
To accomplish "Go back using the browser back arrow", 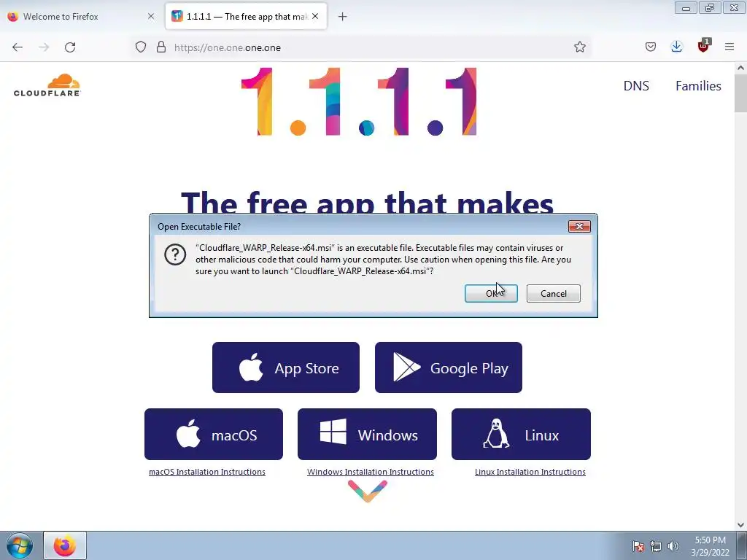I will tap(18, 47).
